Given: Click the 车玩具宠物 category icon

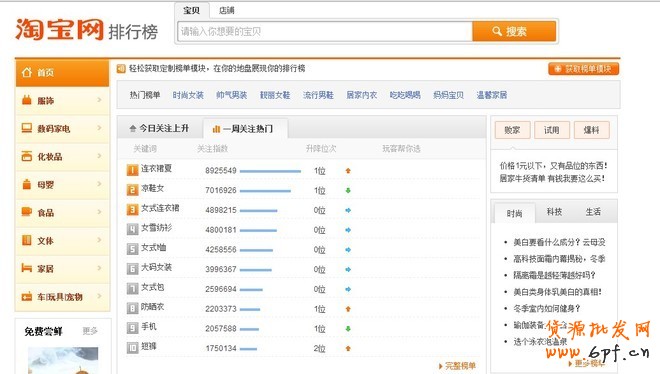Looking at the screenshot, I should coord(27,297).
